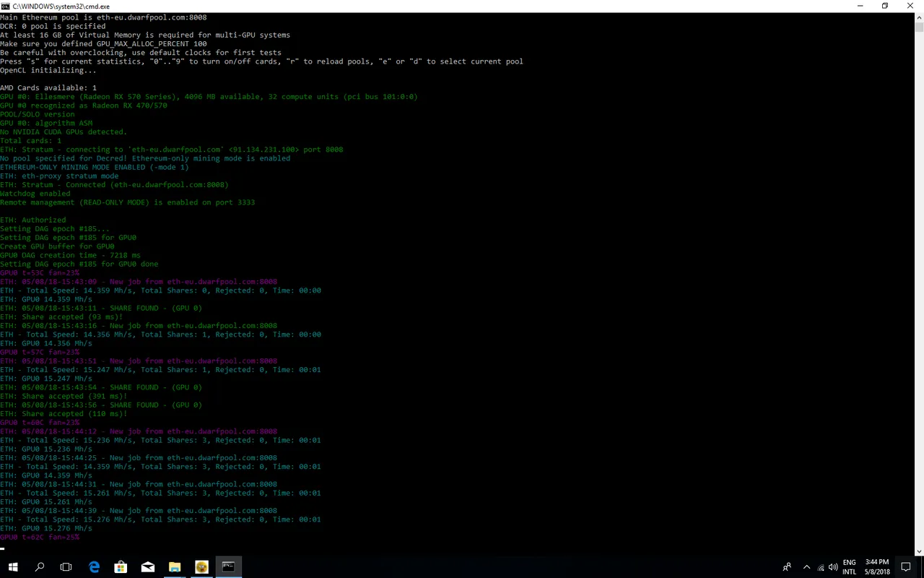Click the 'GPU #0: Ellesmere' line

pyautogui.click(x=209, y=97)
